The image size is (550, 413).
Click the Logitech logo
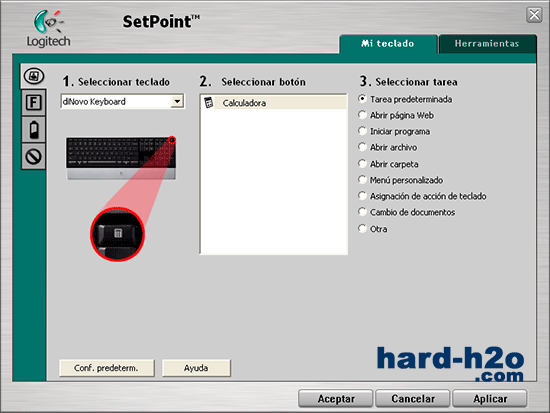click(x=49, y=29)
